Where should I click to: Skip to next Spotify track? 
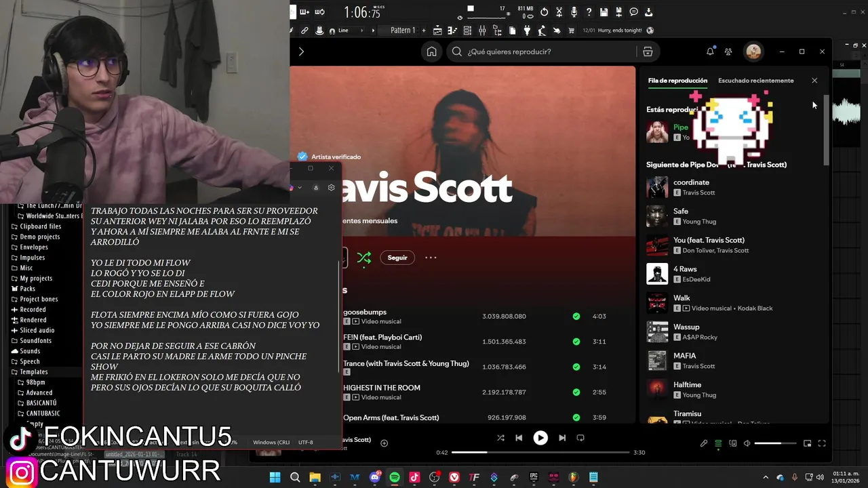(562, 438)
